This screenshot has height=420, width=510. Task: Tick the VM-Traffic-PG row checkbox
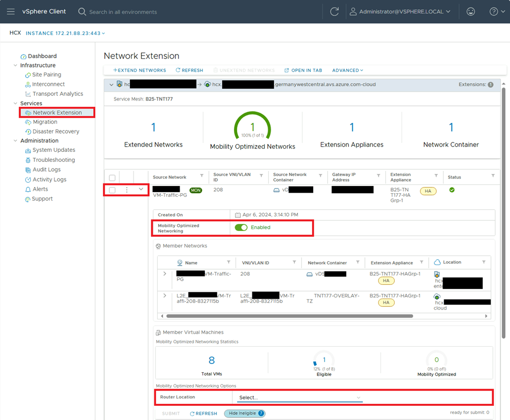pyautogui.click(x=112, y=190)
